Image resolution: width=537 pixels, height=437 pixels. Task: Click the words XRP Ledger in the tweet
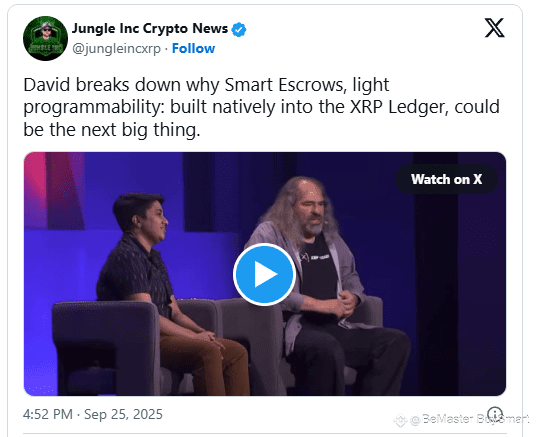399,107
